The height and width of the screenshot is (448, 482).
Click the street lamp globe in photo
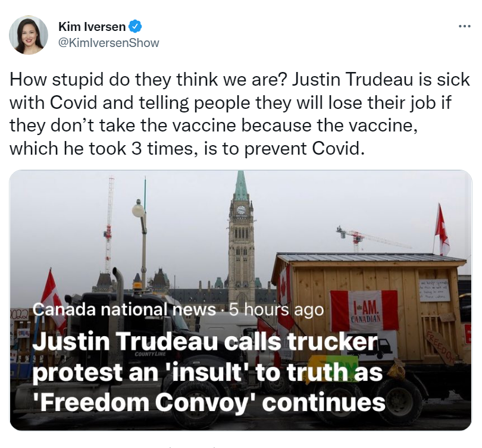(x=138, y=209)
